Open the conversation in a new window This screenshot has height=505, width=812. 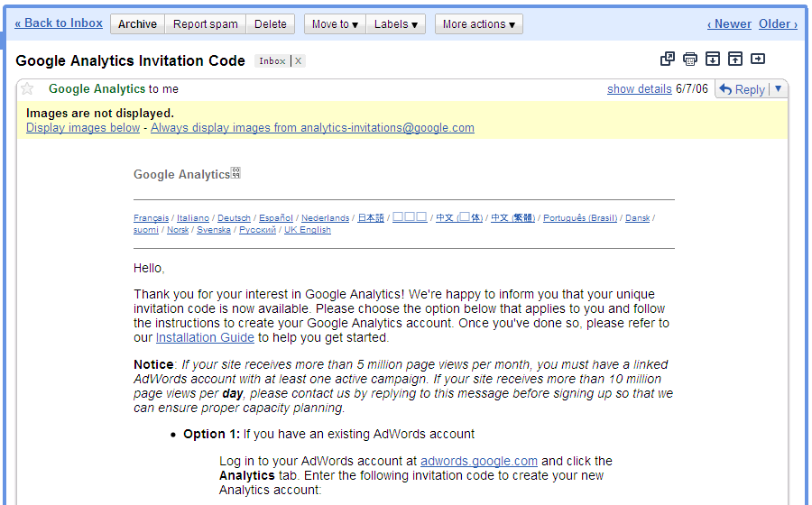point(668,59)
